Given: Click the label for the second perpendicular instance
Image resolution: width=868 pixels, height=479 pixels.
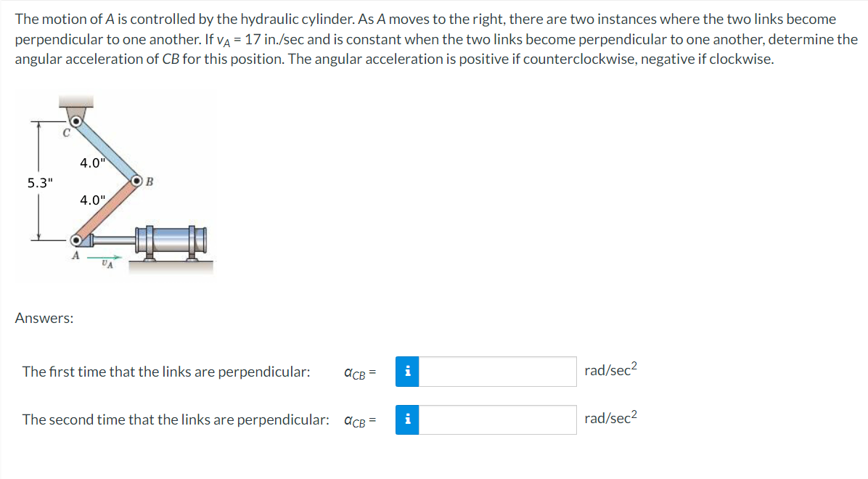Looking at the screenshot, I should (x=174, y=419).
